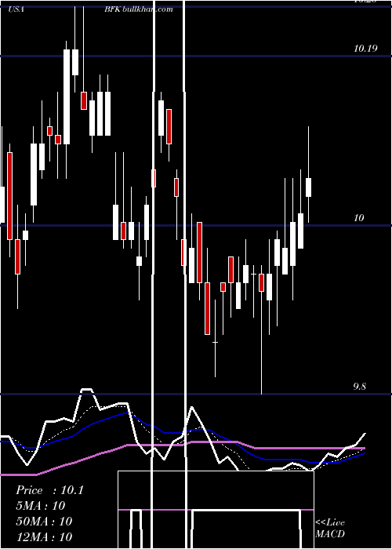
Task: Click the 5MA : 10 readout
Action: coord(41,506)
